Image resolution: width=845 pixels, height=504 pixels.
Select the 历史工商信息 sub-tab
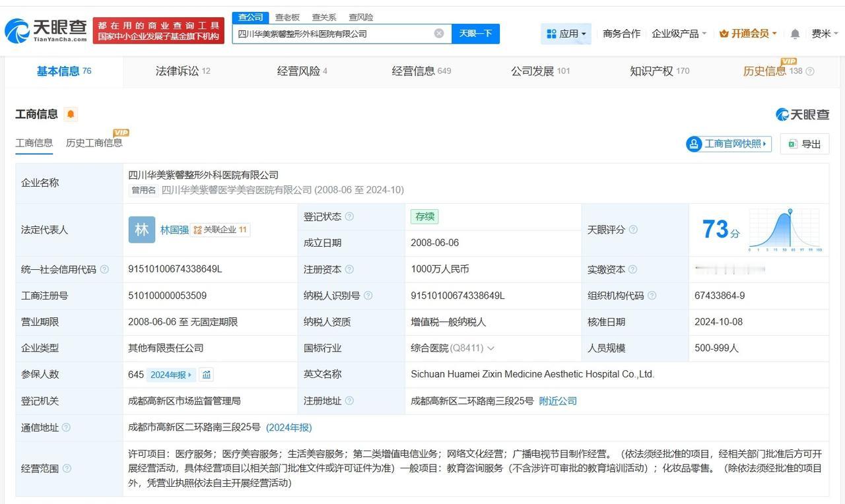tap(94, 143)
